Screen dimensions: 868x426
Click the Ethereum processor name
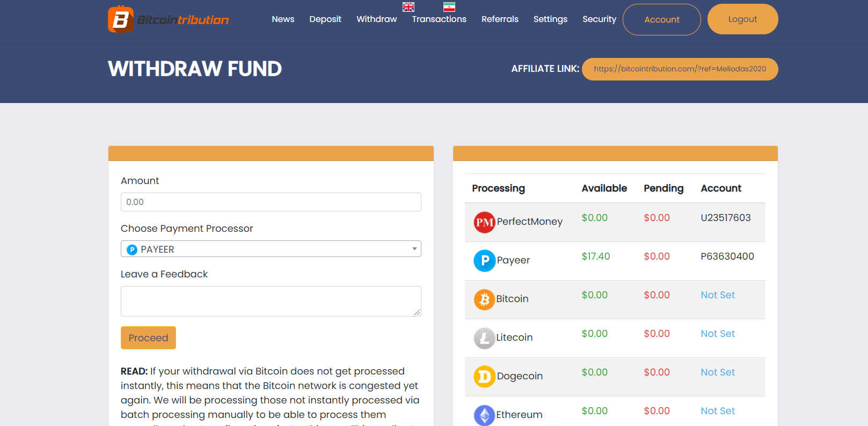(x=519, y=415)
